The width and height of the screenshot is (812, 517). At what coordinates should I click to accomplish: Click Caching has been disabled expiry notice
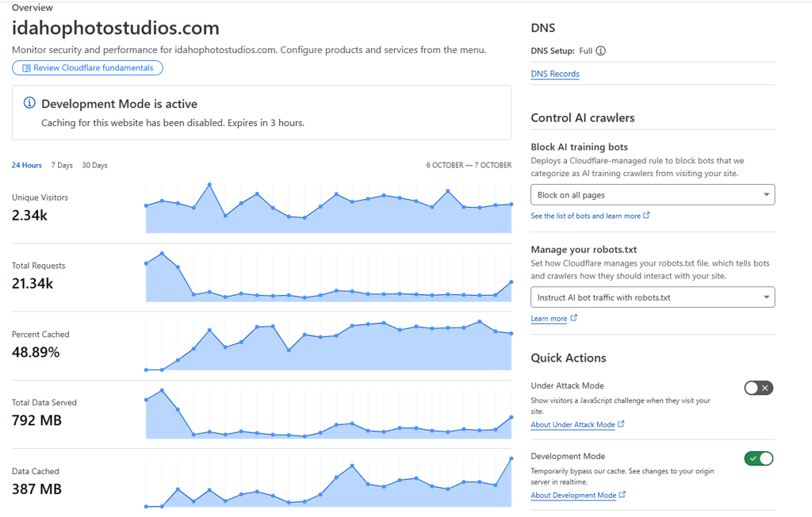tap(173, 123)
